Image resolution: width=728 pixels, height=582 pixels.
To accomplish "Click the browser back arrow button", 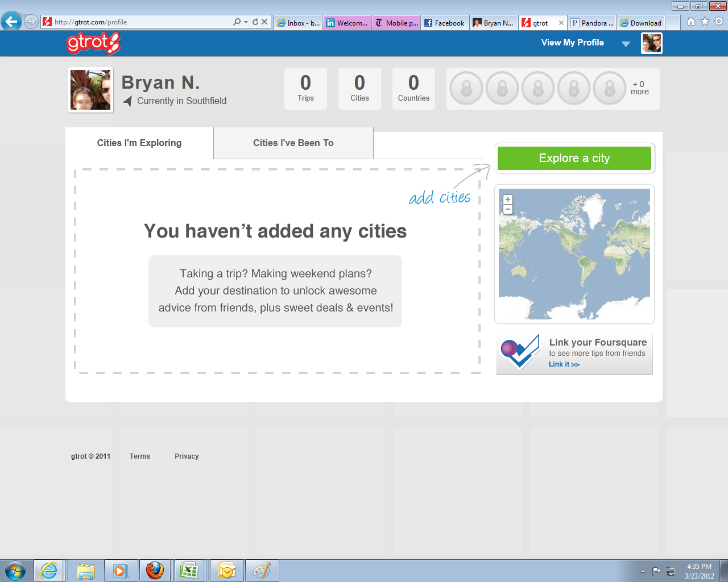I will [x=11, y=22].
